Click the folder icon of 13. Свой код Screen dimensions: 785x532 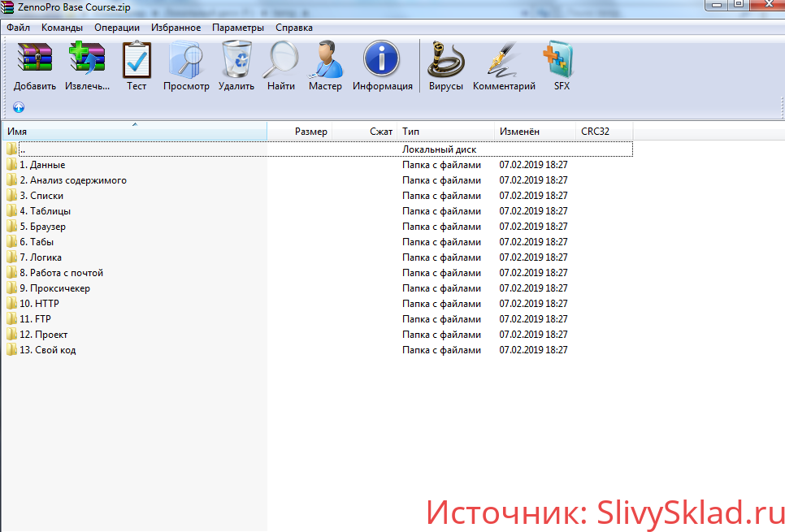(11, 350)
